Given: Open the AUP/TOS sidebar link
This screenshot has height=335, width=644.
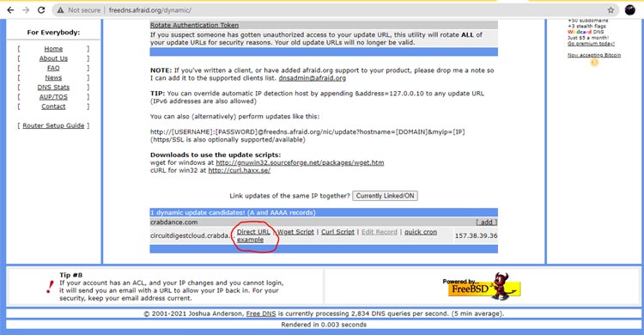Looking at the screenshot, I should [53, 96].
